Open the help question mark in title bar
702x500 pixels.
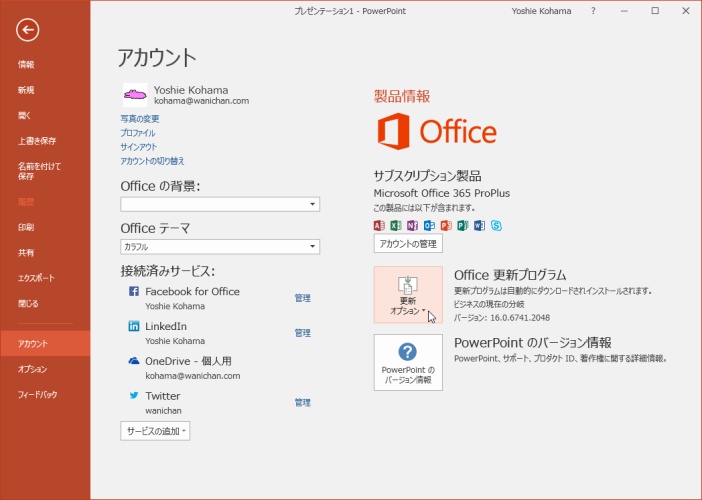click(593, 11)
